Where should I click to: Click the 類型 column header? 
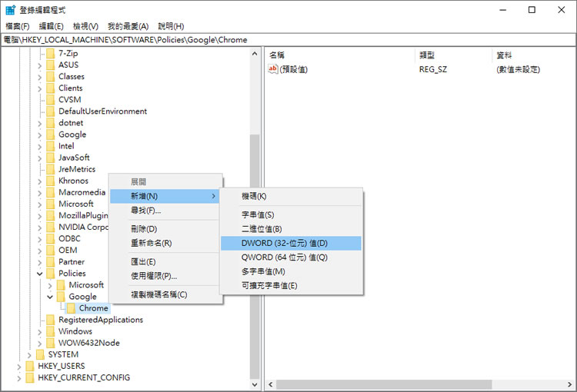pyautogui.click(x=453, y=55)
